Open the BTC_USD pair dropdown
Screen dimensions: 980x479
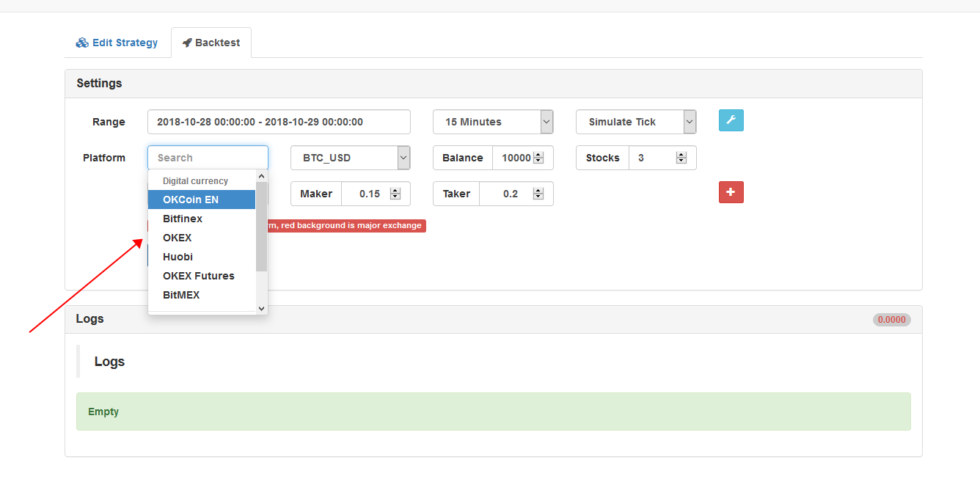[x=351, y=158]
